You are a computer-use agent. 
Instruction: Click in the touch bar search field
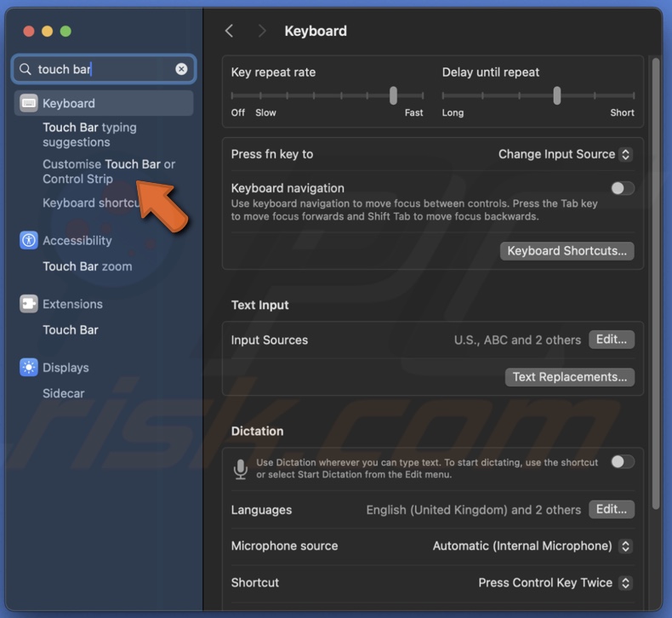pyautogui.click(x=104, y=69)
